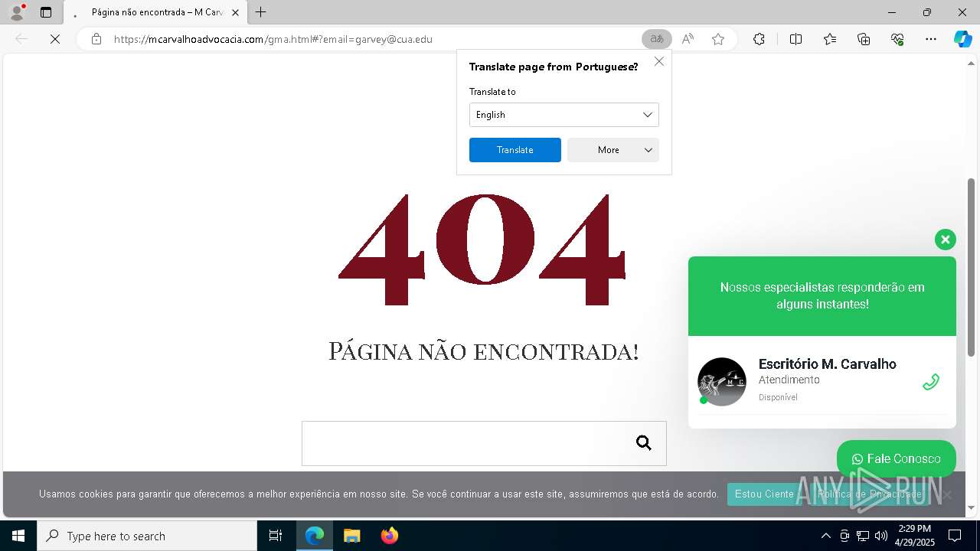Accept cookies with Estou Ciente
Image resolution: width=980 pixels, height=551 pixels.
coord(764,494)
